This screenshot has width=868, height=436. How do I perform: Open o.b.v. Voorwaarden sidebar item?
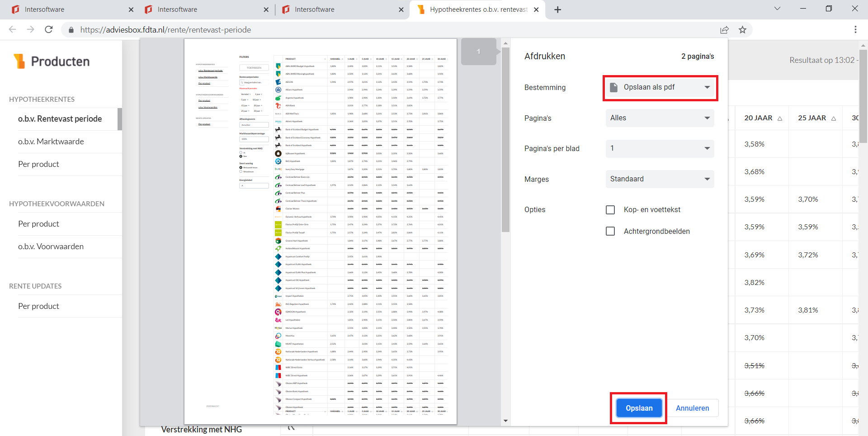pyautogui.click(x=51, y=246)
